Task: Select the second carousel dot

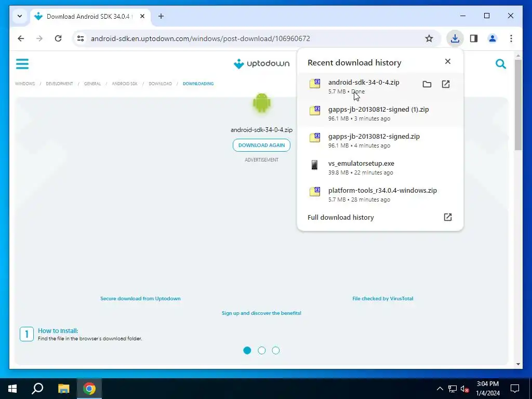Action: coord(262,351)
